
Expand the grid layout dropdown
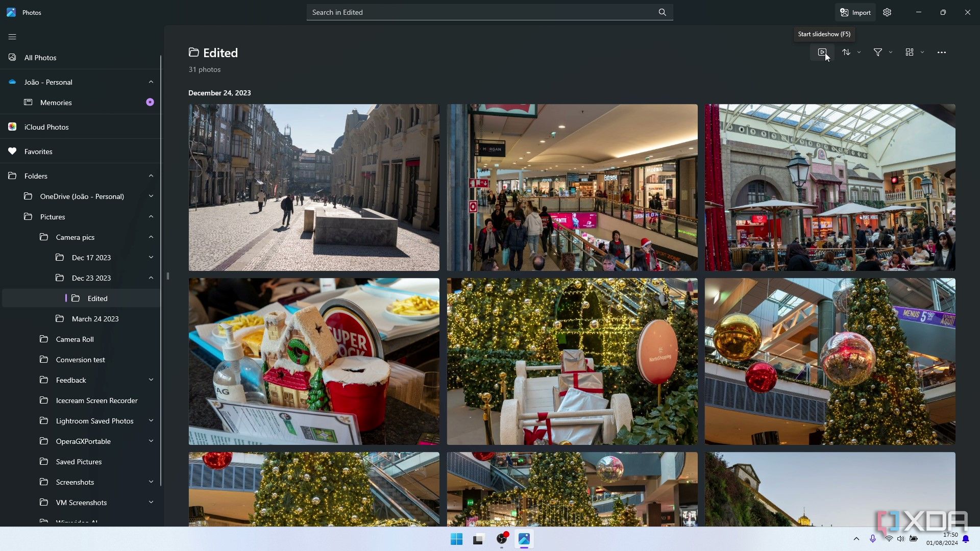pos(922,52)
